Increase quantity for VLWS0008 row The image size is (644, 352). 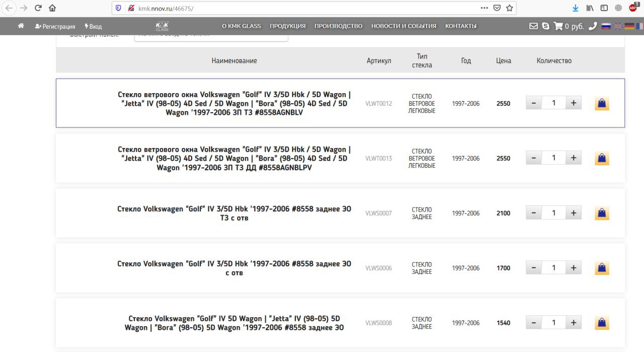pyautogui.click(x=573, y=323)
